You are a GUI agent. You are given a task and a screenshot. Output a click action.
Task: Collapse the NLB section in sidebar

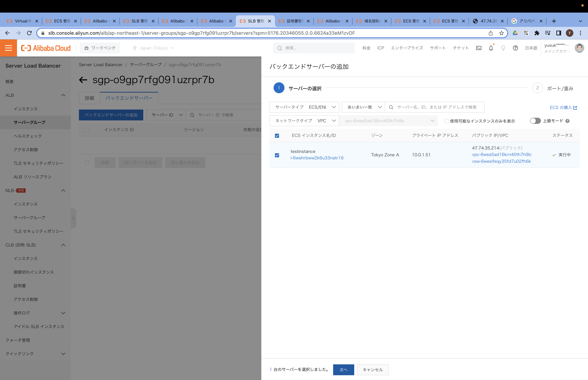coord(63,190)
